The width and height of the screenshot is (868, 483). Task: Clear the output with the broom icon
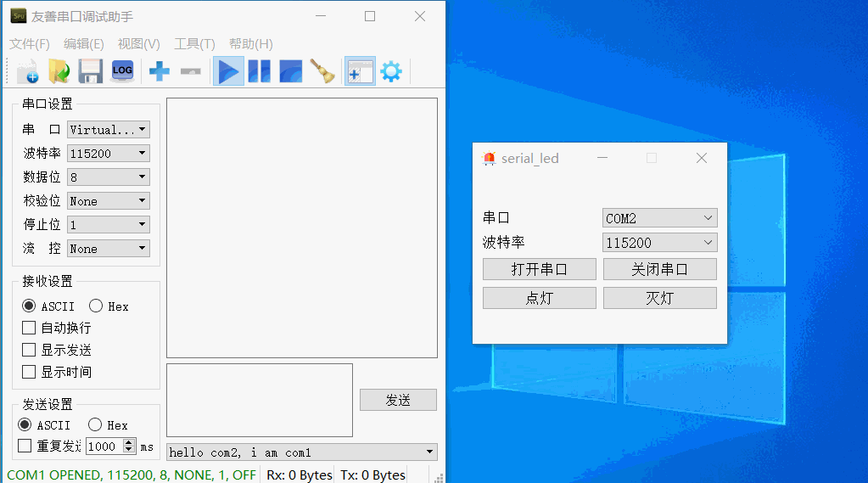click(322, 71)
